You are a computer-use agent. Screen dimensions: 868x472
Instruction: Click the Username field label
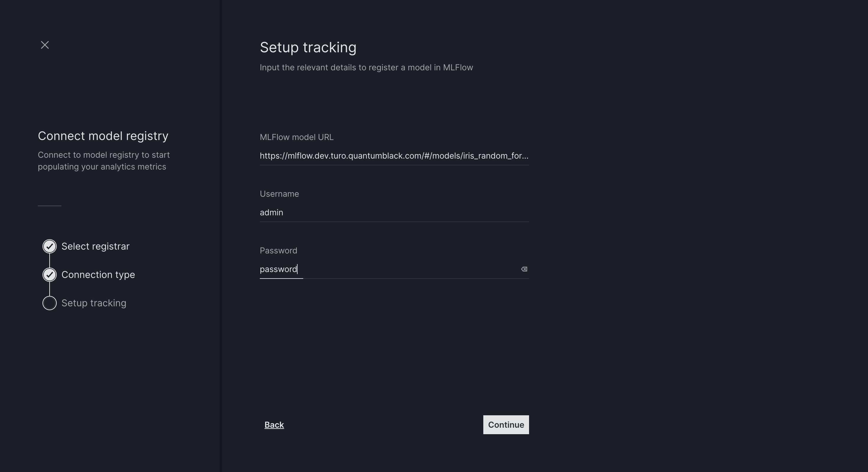[279, 193]
